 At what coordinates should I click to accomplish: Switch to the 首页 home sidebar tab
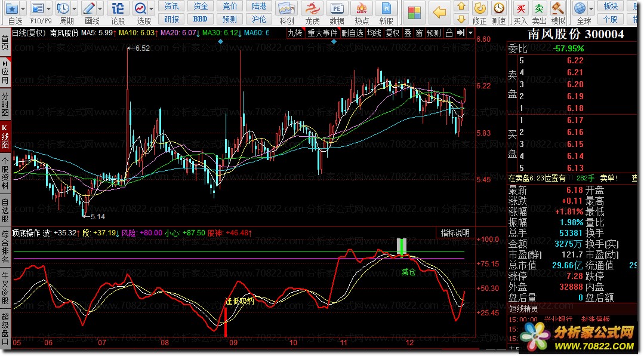click(x=5, y=43)
